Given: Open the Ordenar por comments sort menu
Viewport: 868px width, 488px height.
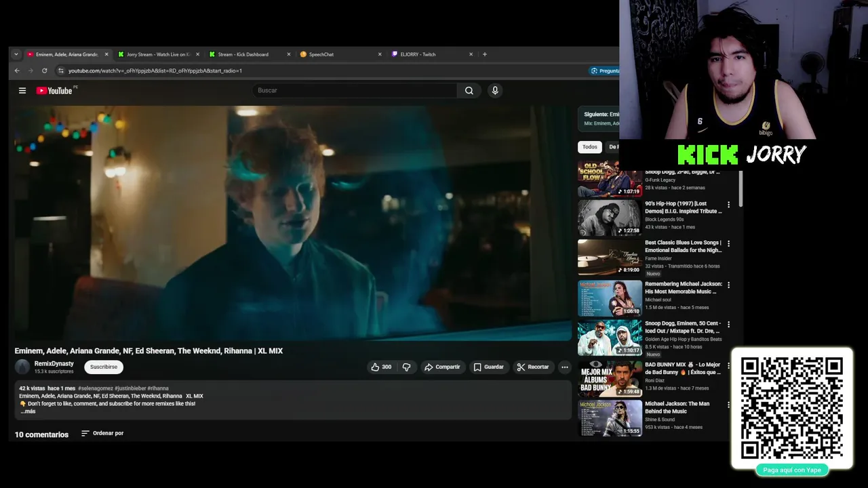Looking at the screenshot, I should tap(102, 433).
